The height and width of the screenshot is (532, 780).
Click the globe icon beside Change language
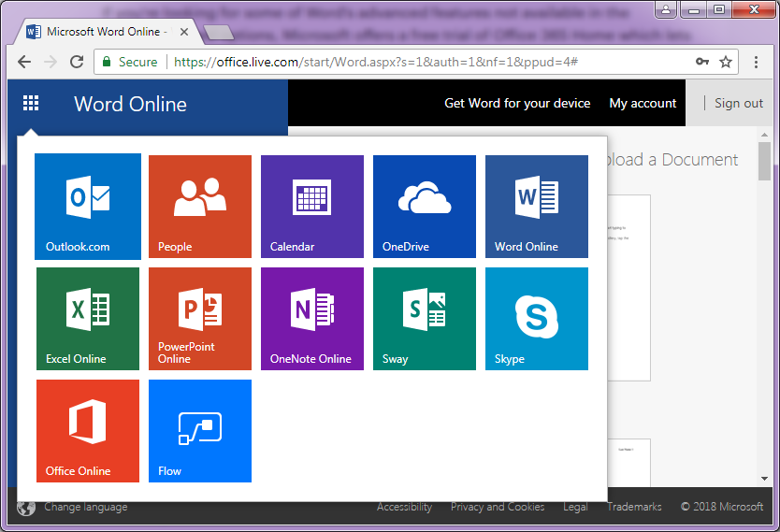tap(26, 507)
